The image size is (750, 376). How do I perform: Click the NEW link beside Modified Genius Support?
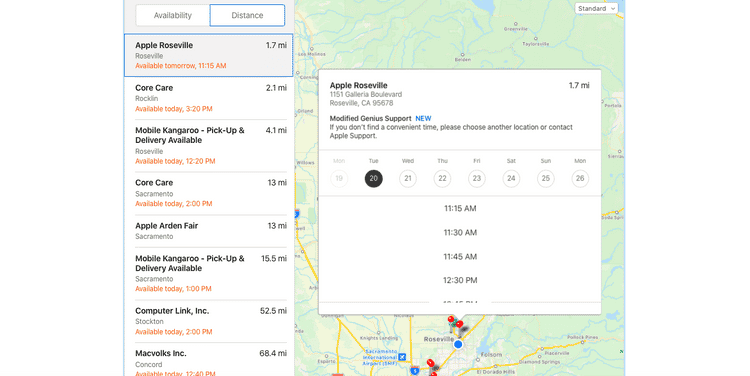click(x=423, y=119)
